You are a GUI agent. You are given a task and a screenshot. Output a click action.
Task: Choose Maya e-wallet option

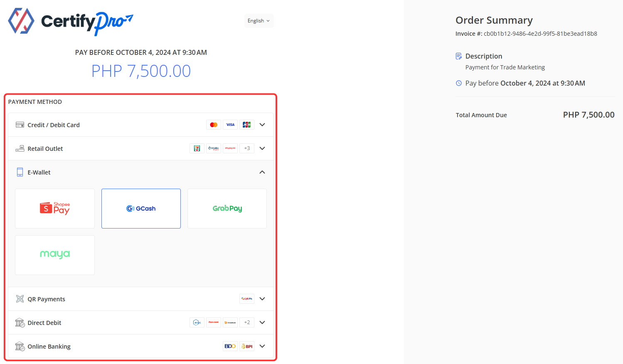click(x=55, y=255)
